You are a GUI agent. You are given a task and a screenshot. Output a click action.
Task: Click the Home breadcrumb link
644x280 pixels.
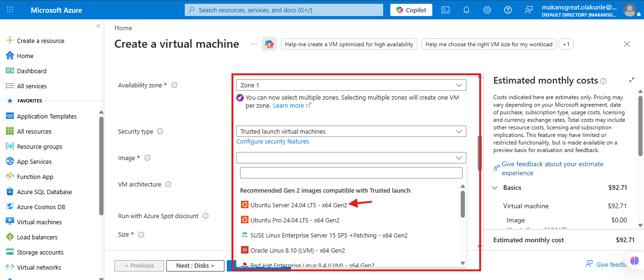123,28
